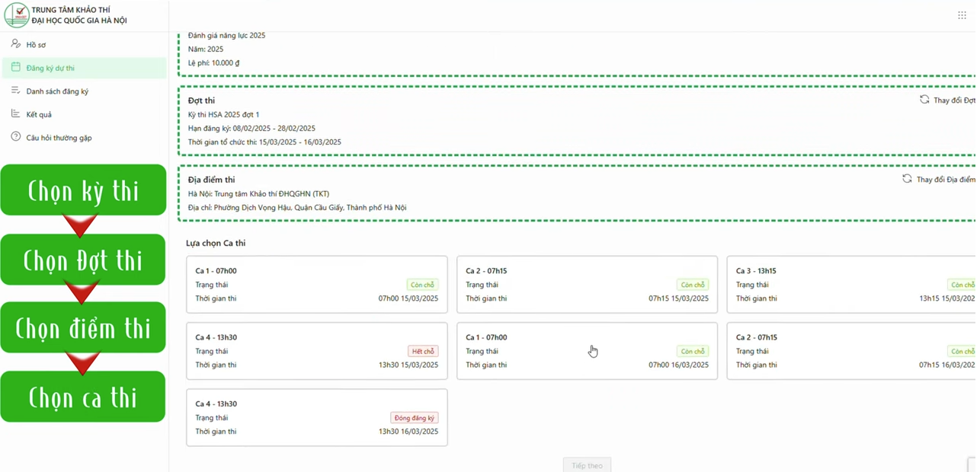Image resolution: width=980 pixels, height=472 pixels.
Task: Open the apps grid menu icon
Action: (x=962, y=15)
